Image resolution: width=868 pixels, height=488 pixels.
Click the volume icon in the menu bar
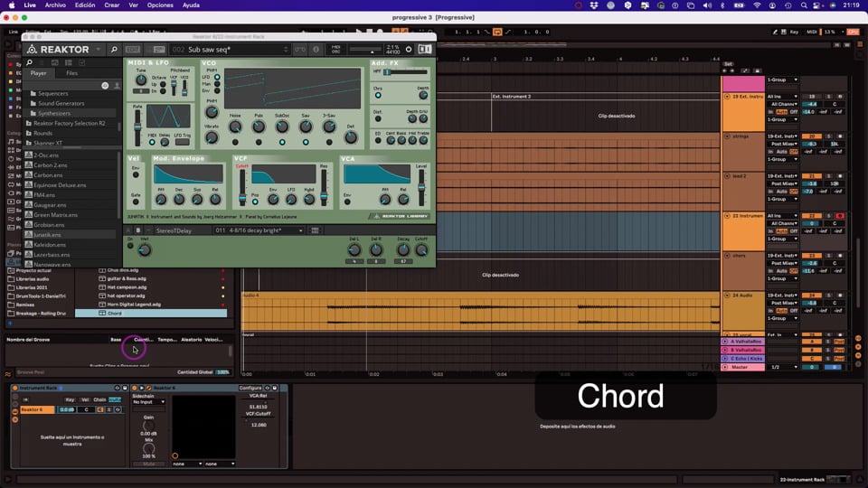(x=707, y=5)
